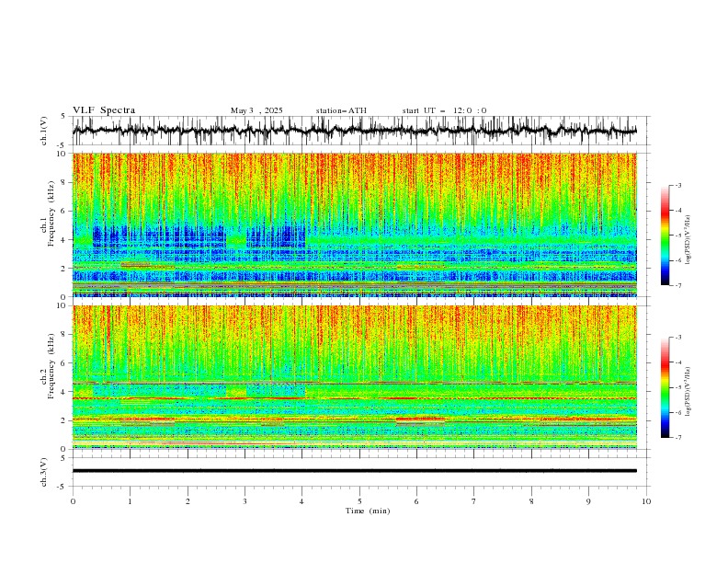Click the '2' minute tick on time axis
Image resolution: width=728 pixels, height=563 pixels.
pos(188,501)
